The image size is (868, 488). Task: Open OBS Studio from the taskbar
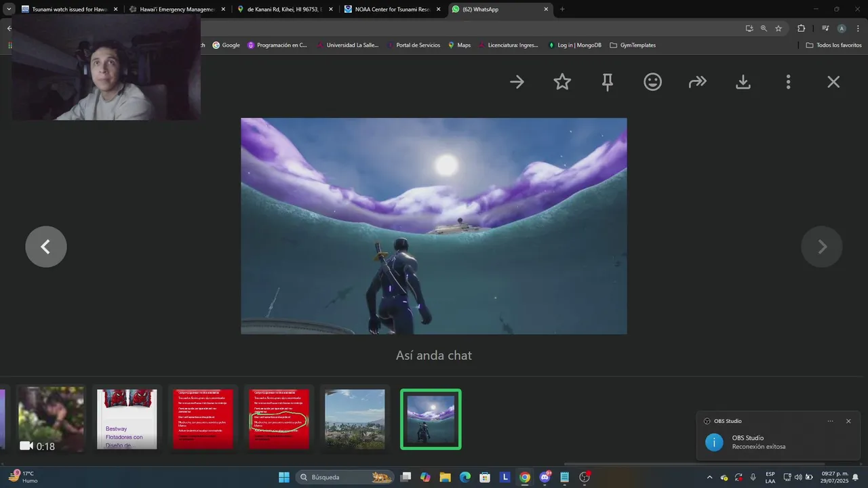[x=585, y=477]
